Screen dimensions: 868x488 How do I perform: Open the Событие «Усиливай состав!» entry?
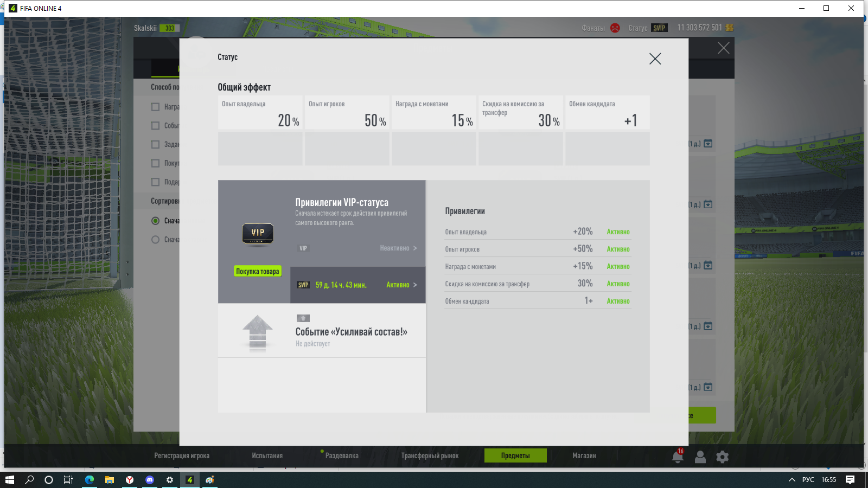pos(351,332)
